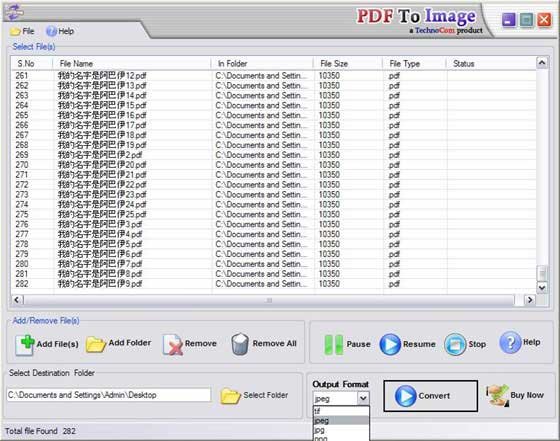Click the horizontal scroll left arrow
This screenshot has height=441, width=560.
point(17,300)
